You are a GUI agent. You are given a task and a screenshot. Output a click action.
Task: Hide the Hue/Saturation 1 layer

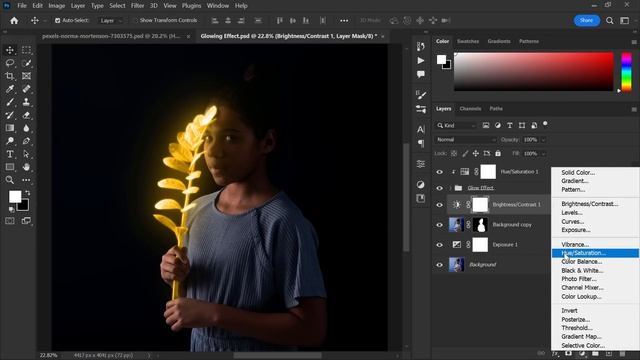coord(440,172)
